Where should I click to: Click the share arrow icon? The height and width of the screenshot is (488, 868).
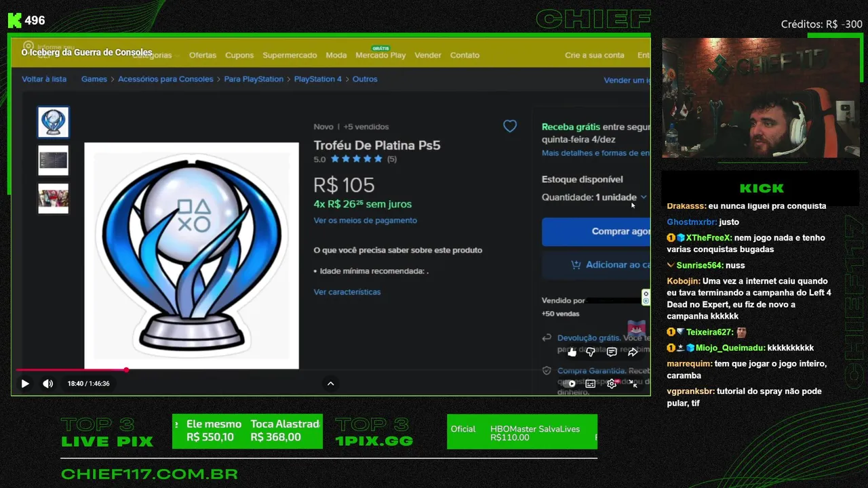pos(633,352)
